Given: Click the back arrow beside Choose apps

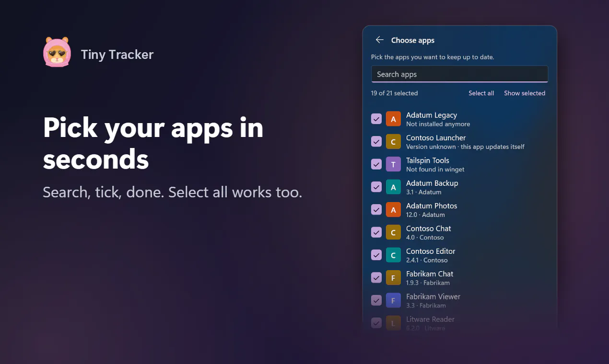Looking at the screenshot, I should [x=380, y=40].
